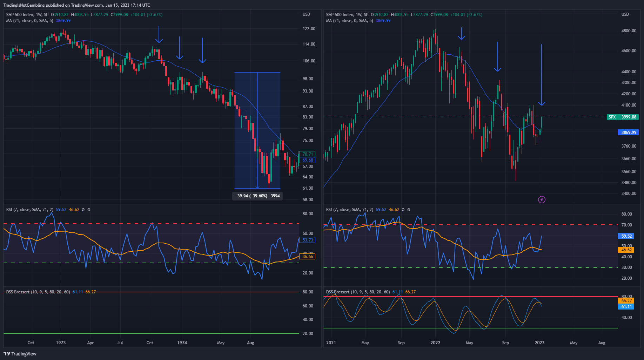Image resolution: width=644 pixels, height=360 pixels.
Task: Click the Aug label on the right time axis
Action: (602, 343)
